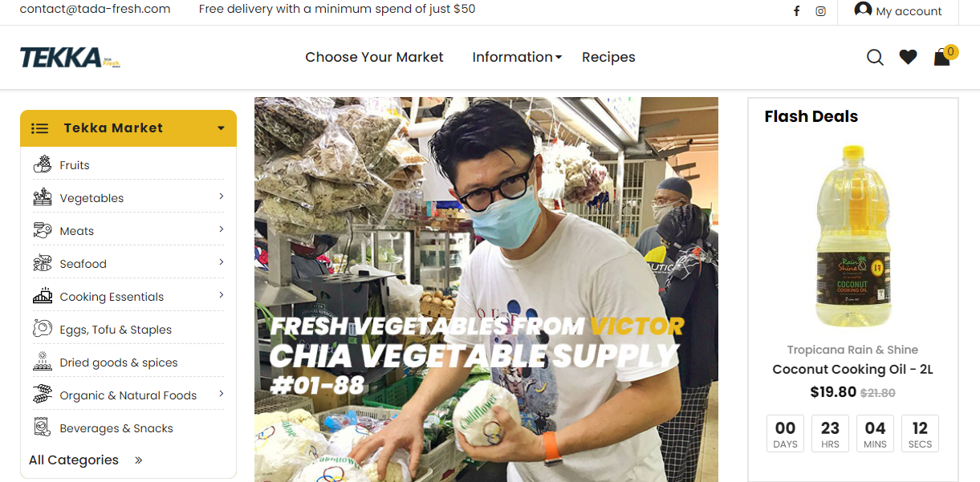Click the coconut oil bottle image

853,237
